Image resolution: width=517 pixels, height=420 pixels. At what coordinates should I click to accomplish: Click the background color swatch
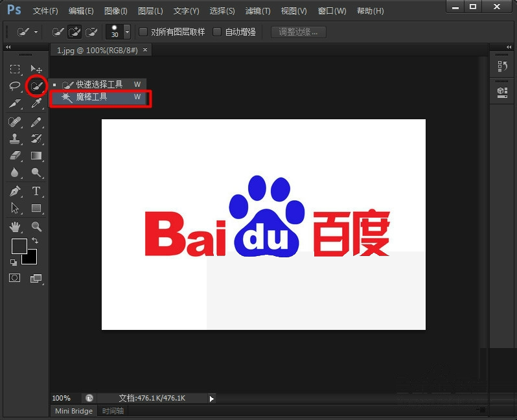pos(32,259)
